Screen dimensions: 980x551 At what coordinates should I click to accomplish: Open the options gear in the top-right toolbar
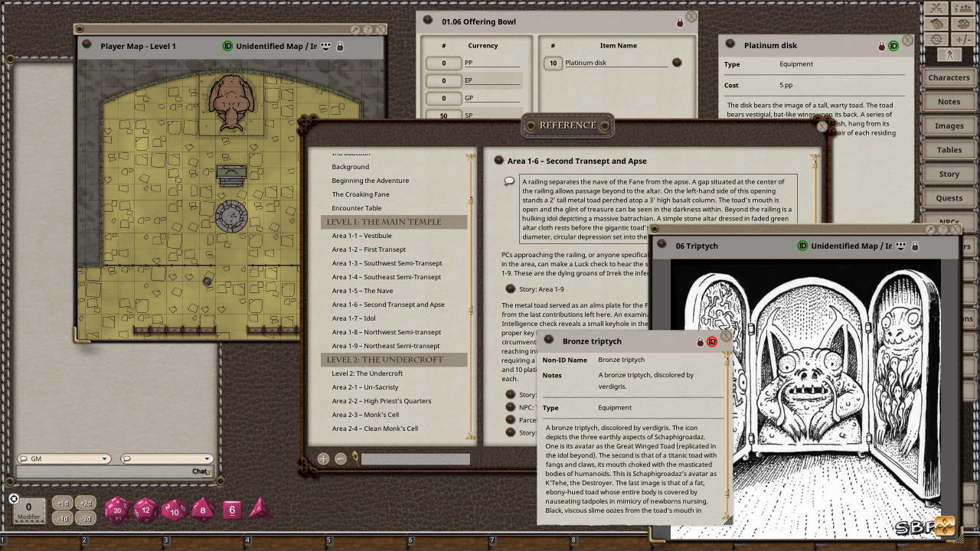point(936,38)
